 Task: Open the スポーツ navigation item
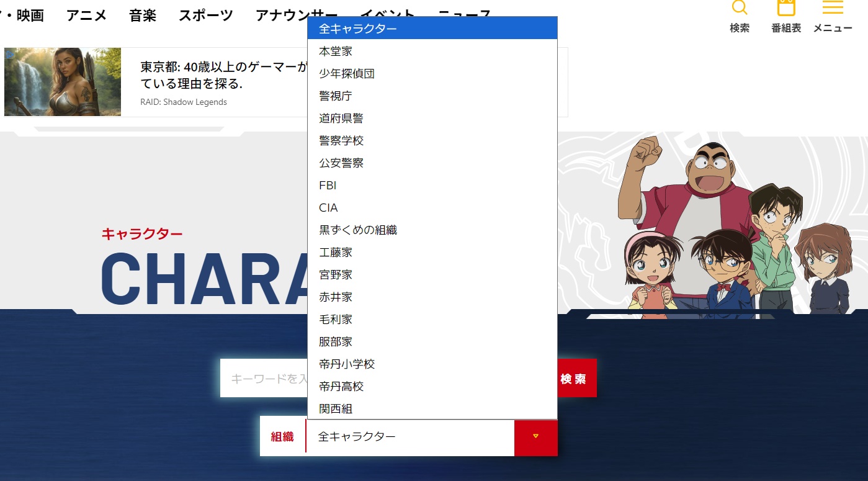(206, 16)
